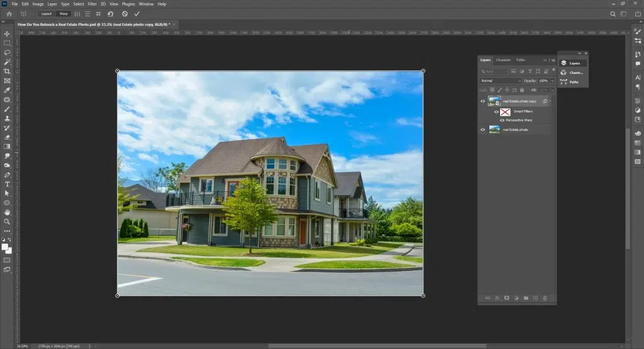Toggle lock position icon
Image resolution: width=644 pixels, height=349 pixels.
tap(507, 90)
